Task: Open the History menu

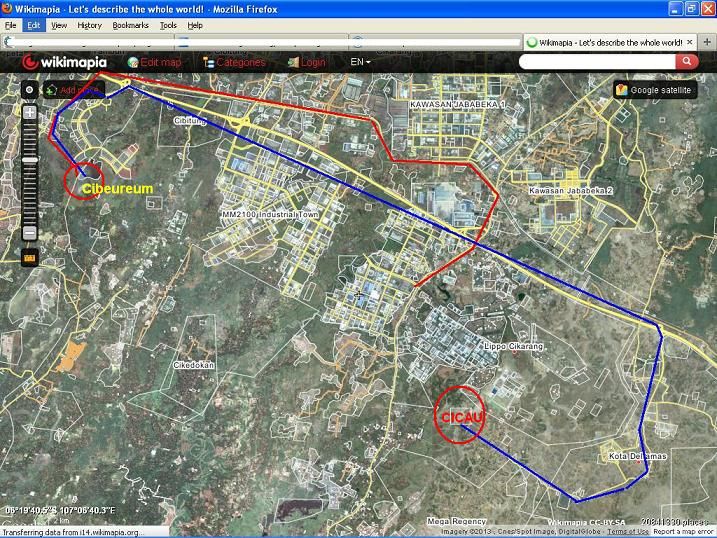Action: click(89, 25)
